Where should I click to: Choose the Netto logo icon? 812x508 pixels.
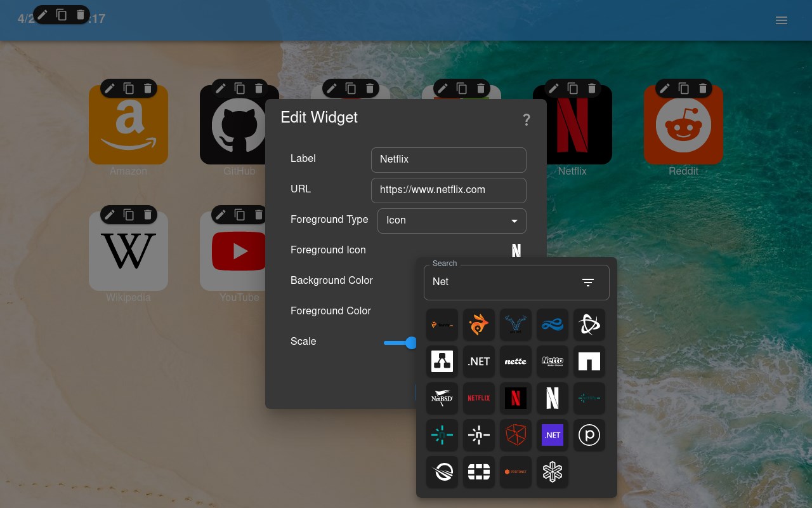pos(553,361)
